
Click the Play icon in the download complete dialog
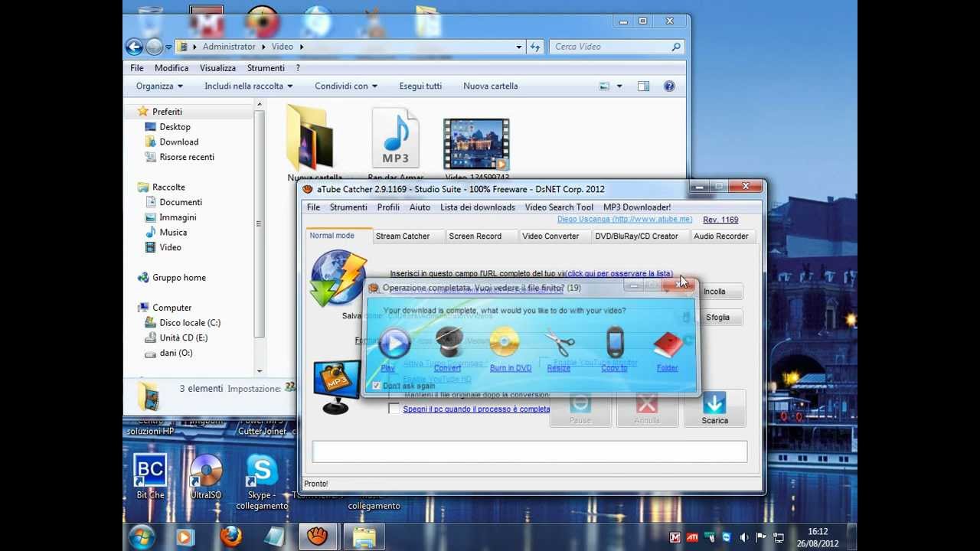coord(394,344)
